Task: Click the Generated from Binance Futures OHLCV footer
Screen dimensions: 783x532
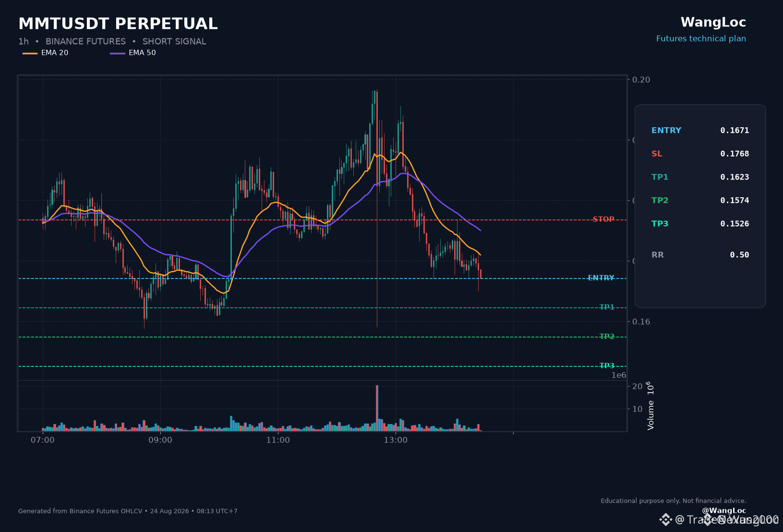Action: coord(128,511)
